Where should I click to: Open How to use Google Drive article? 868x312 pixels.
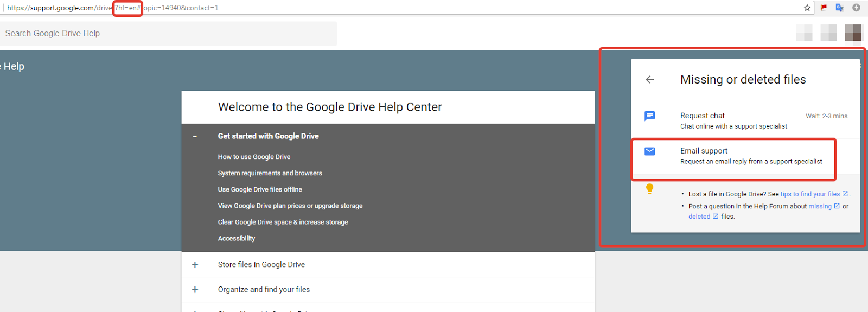[254, 157]
